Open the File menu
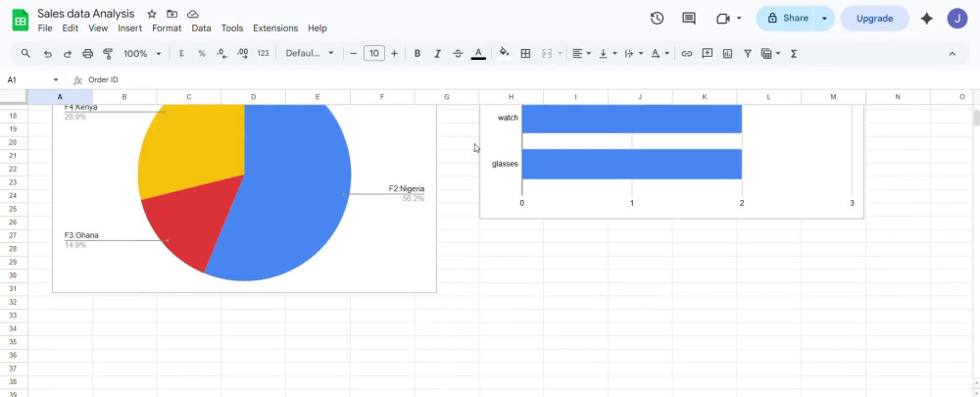The height and width of the screenshot is (397, 980). [45, 28]
